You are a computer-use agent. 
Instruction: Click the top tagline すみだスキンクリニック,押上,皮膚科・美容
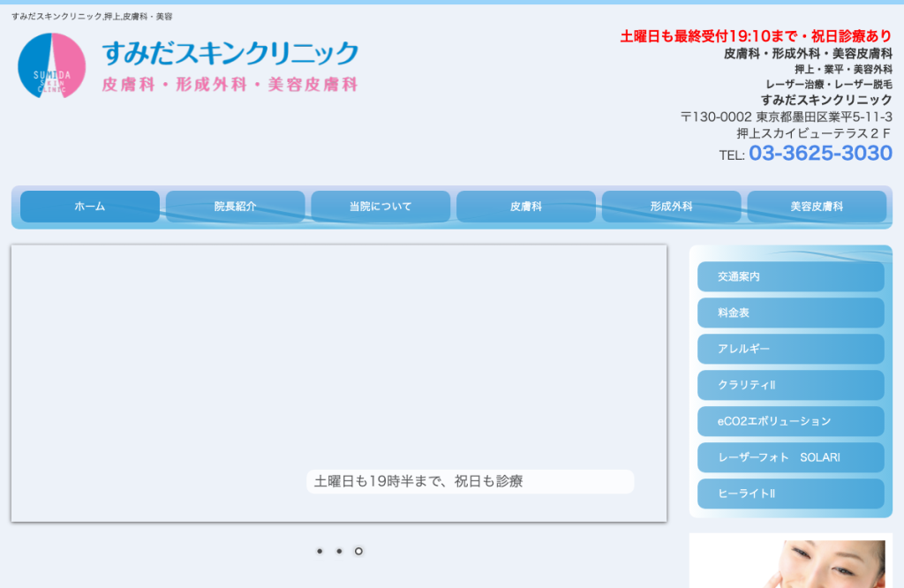click(x=92, y=17)
